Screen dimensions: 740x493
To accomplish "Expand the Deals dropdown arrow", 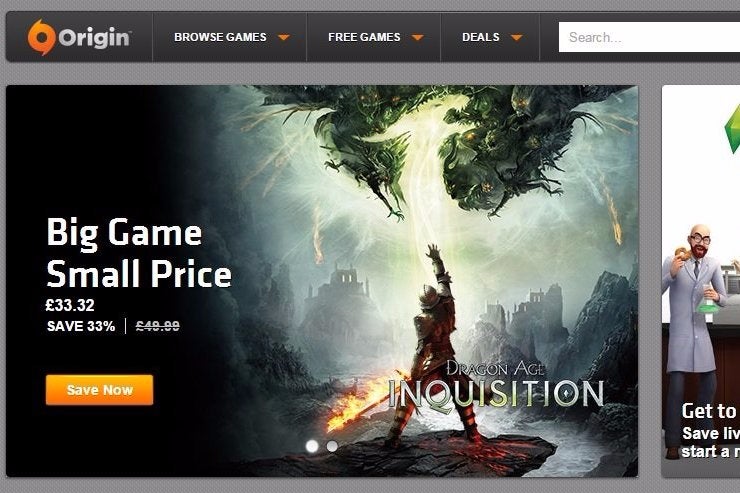I will tap(517, 37).
